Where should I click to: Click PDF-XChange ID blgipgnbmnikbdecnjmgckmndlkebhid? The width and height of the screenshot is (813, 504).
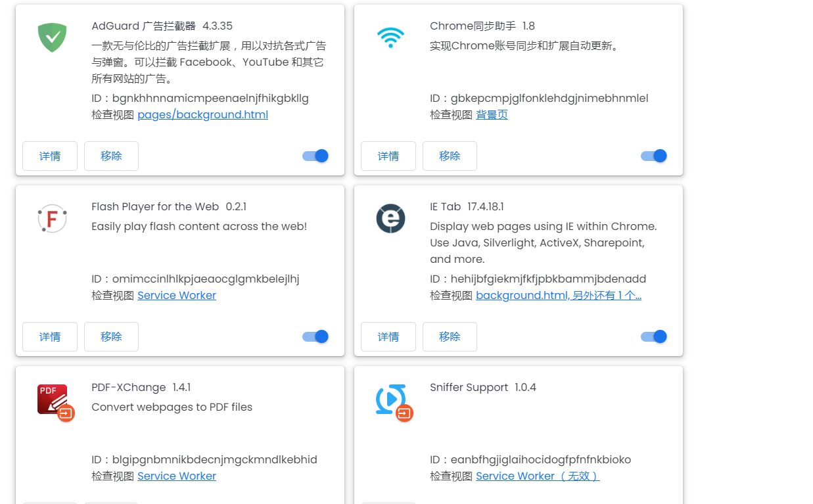pos(204,459)
